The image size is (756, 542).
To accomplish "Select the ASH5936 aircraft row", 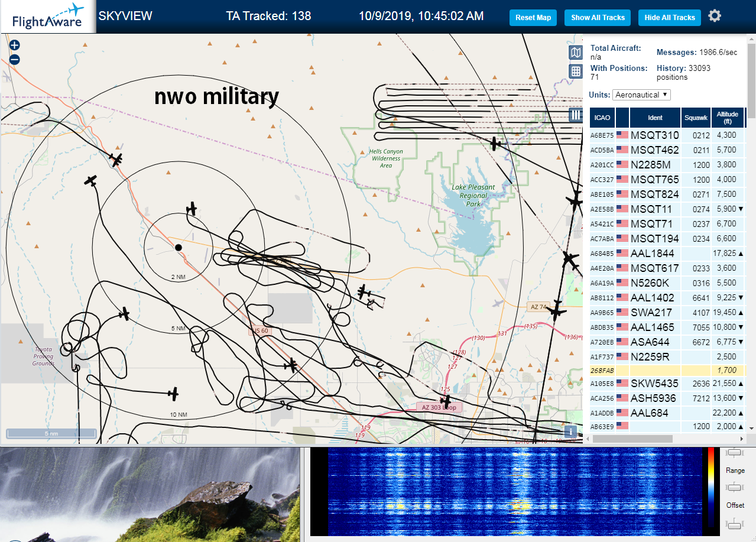I will (667, 398).
